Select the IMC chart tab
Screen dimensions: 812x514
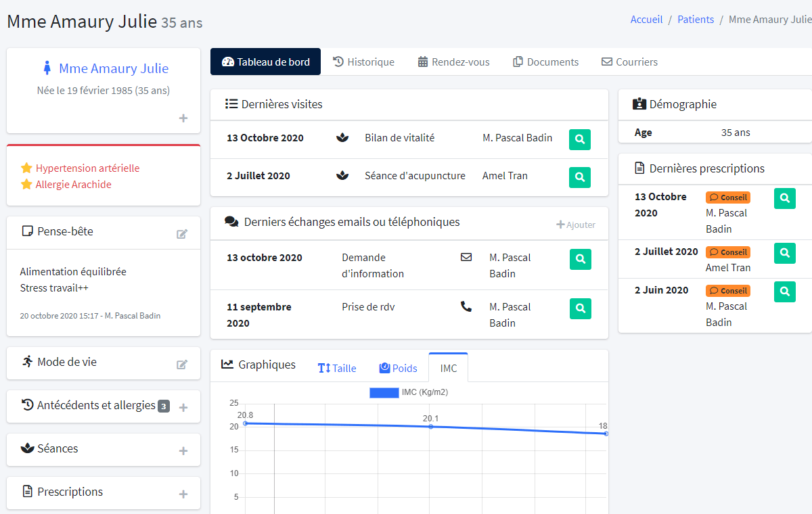448,368
